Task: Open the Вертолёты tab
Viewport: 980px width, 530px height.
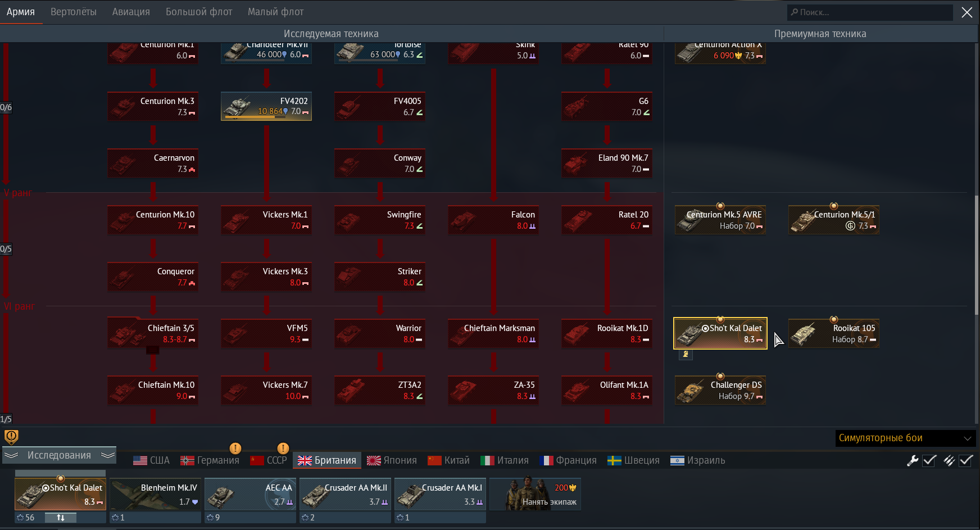Action: click(x=73, y=12)
